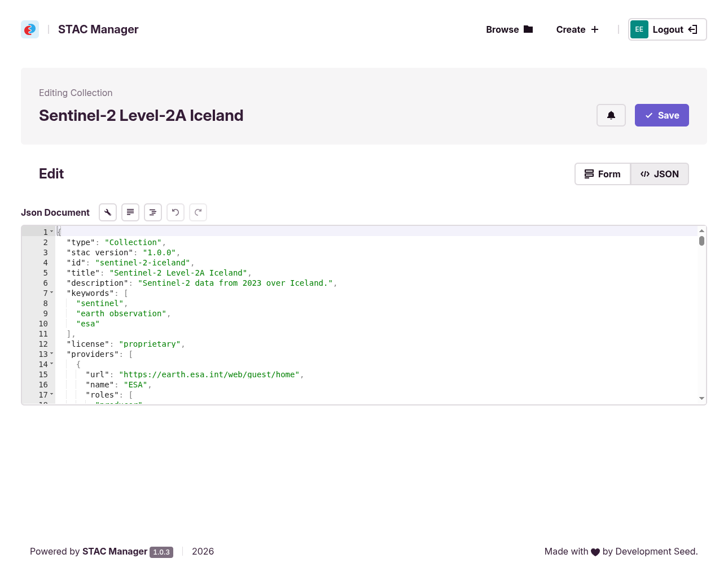Undo the last JSON edit

176,212
